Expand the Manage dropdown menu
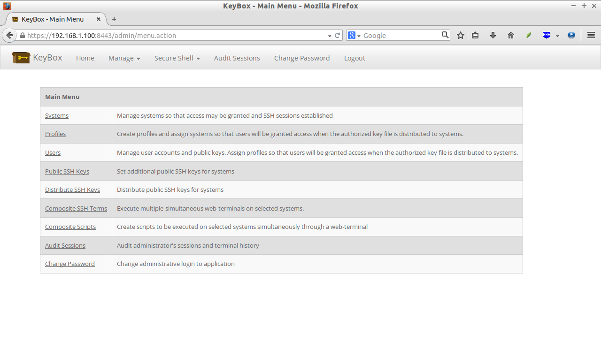This screenshot has height=364, width=601. tap(124, 58)
